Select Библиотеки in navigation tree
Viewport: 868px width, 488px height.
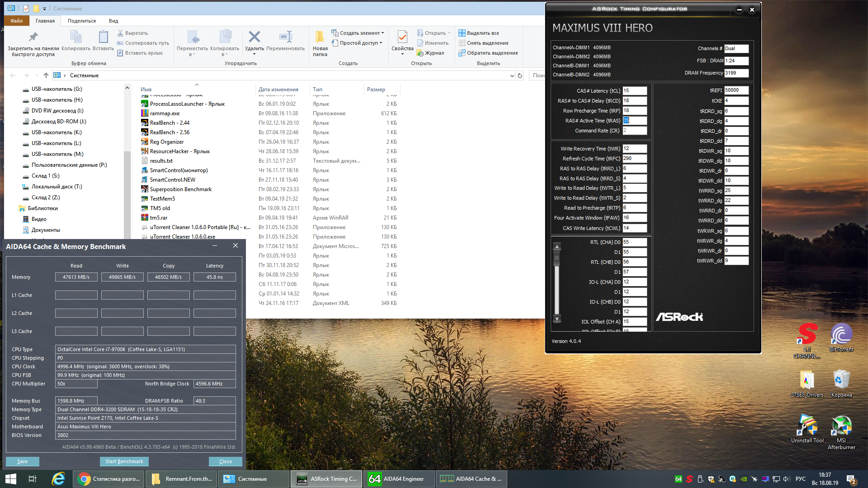[x=42, y=208]
